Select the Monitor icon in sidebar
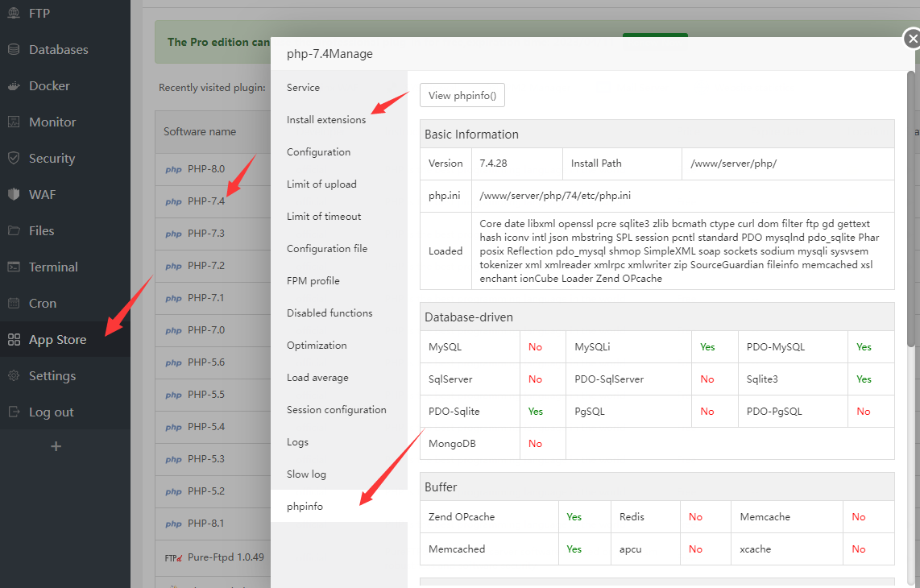This screenshot has height=588, width=920. [x=14, y=122]
